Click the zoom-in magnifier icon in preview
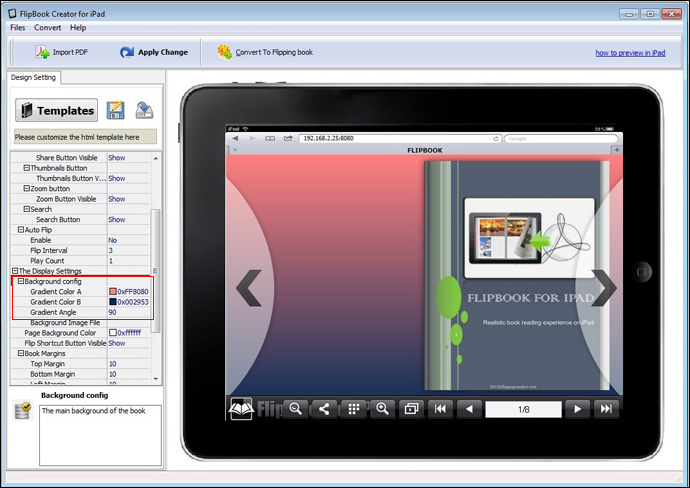The height and width of the screenshot is (488, 690). point(382,409)
